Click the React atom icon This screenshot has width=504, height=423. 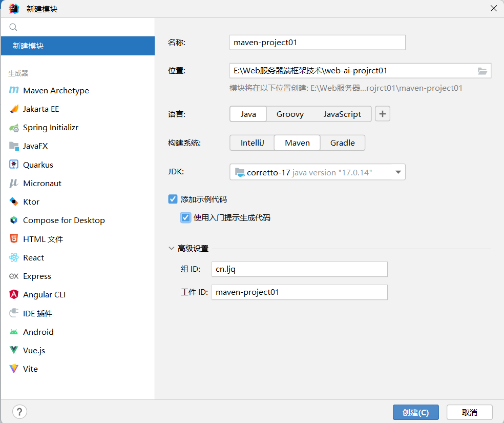pos(14,257)
